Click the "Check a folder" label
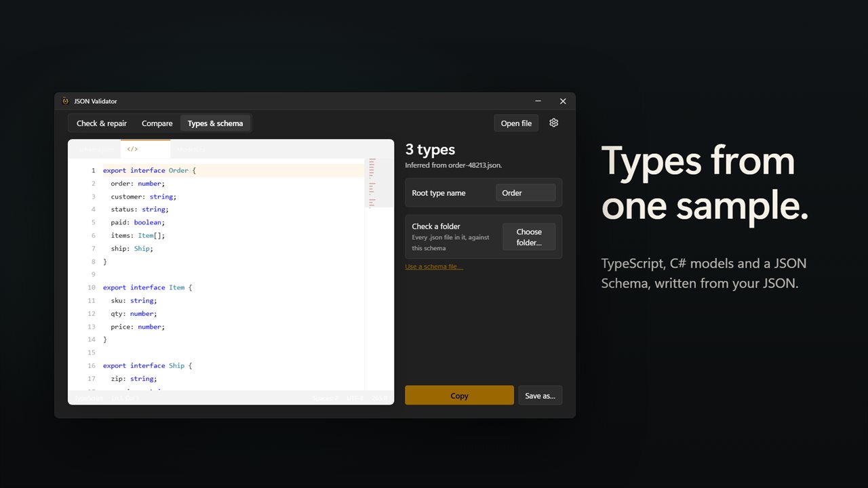The image size is (868, 488). click(x=436, y=226)
